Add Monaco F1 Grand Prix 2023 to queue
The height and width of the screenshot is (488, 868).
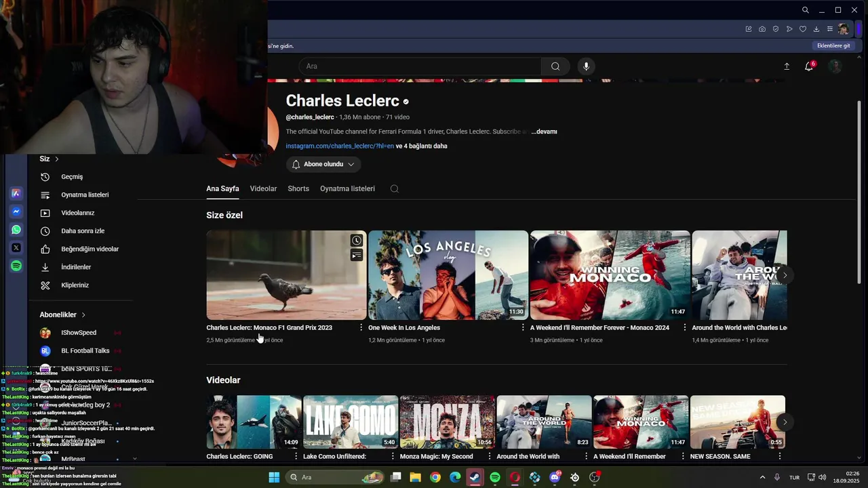point(357,255)
